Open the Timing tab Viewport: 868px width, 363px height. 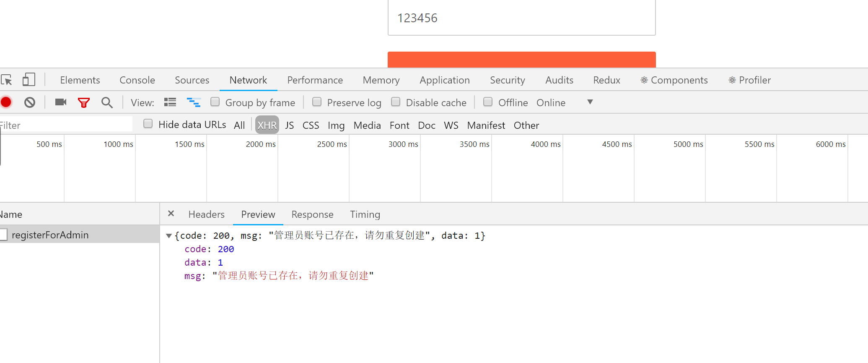tap(365, 214)
